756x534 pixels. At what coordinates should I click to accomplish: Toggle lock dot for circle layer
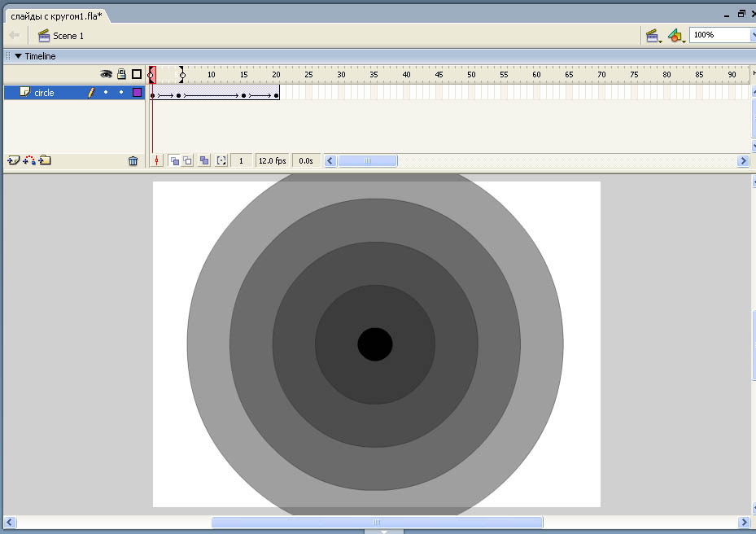coord(121,93)
